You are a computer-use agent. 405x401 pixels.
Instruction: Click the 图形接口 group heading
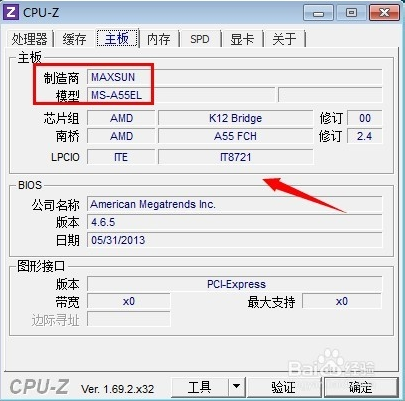(x=41, y=266)
